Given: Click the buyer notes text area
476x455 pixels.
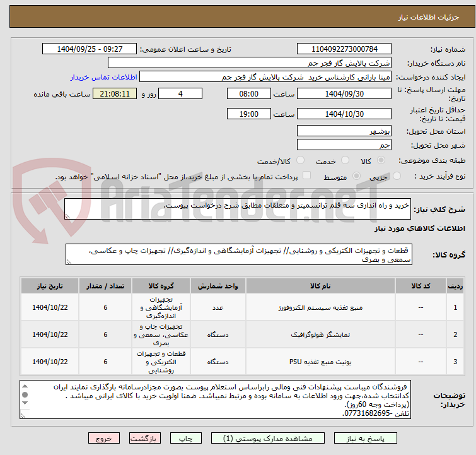Looking at the screenshot, I should click(x=215, y=399).
